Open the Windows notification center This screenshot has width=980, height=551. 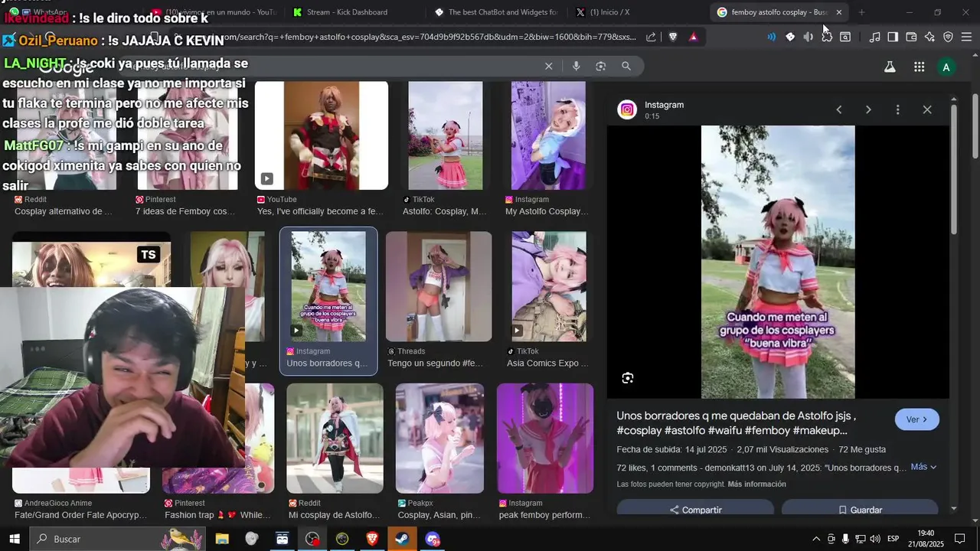point(959,539)
